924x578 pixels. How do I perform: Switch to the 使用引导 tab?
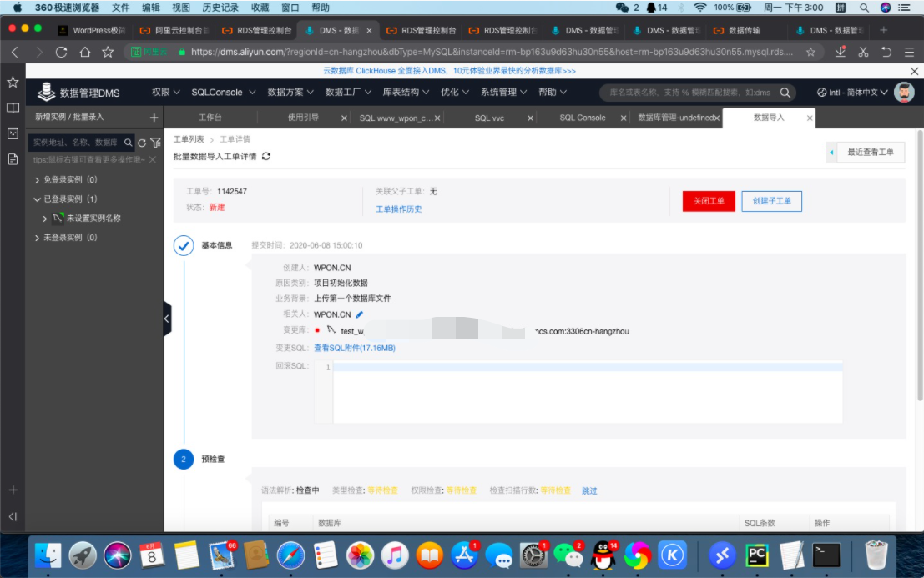coord(303,118)
